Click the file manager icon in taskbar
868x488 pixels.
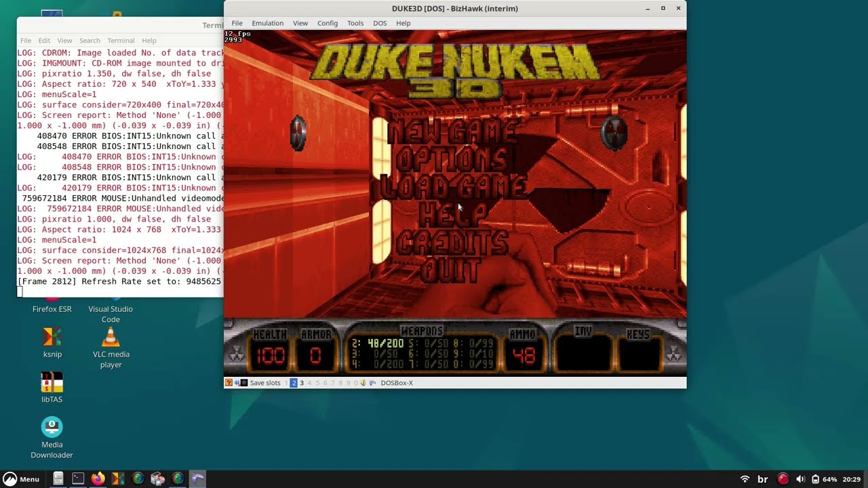click(x=58, y=479)
